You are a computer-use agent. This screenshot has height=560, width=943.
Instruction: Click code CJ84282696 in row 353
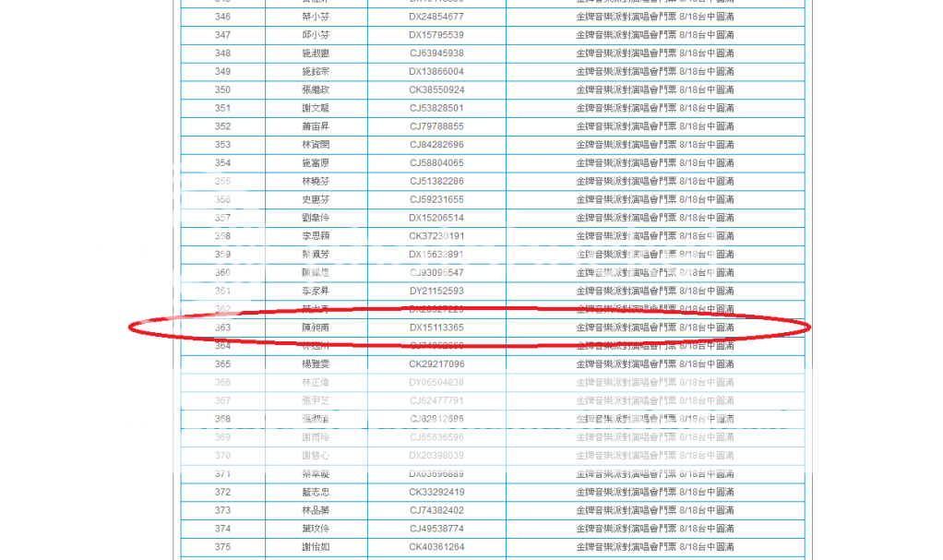(436, 145)
